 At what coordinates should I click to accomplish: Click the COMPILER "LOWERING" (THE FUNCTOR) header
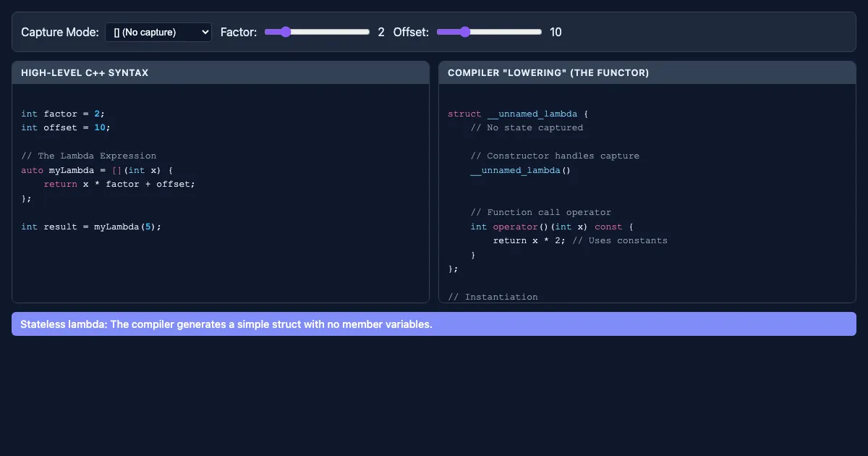click(647, 72)
